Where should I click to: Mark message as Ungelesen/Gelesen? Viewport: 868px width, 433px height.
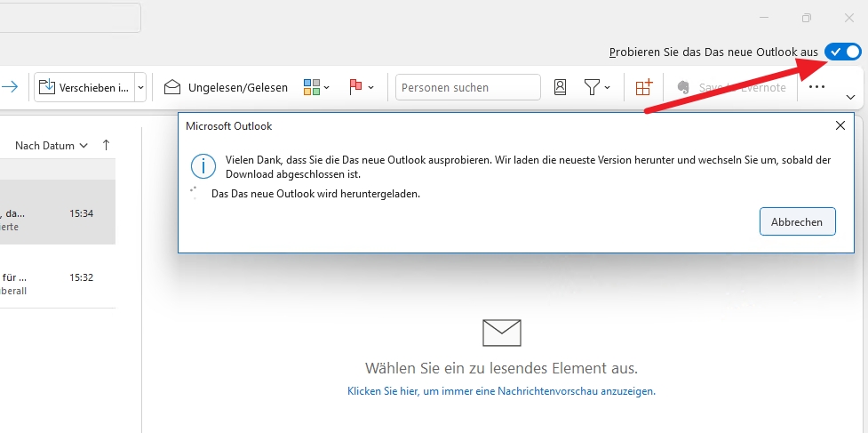227,87
